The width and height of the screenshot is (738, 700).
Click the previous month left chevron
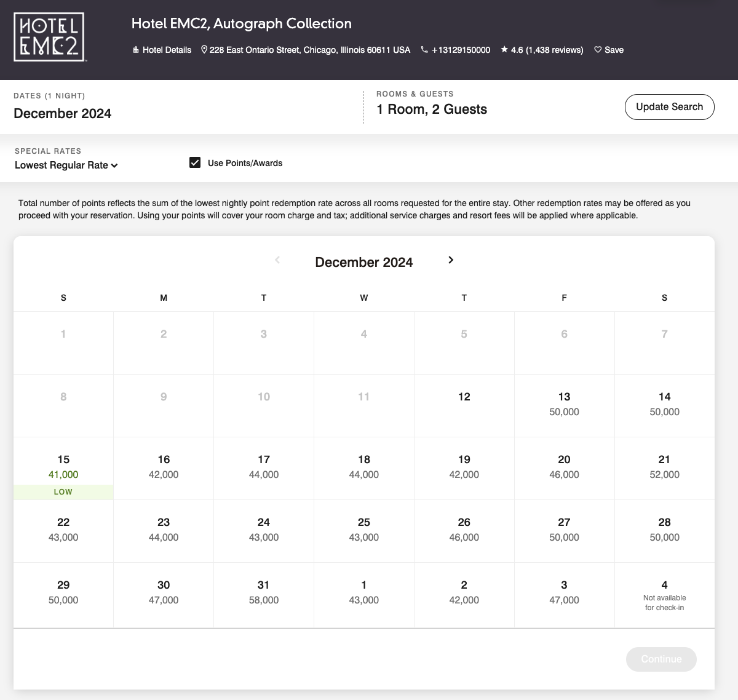click(277, 260)
